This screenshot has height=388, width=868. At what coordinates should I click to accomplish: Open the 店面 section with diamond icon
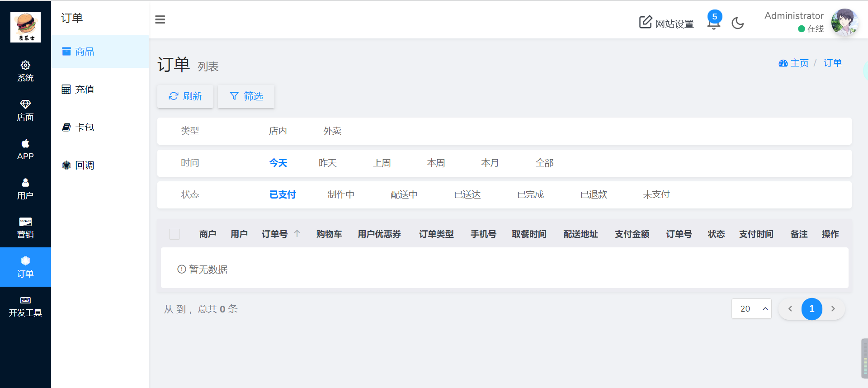click(25, 111)
